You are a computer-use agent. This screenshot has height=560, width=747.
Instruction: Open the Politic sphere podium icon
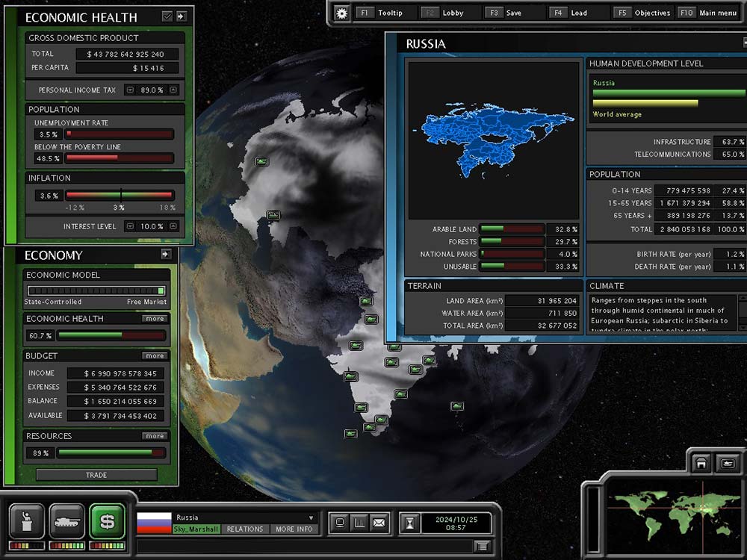(x=27, y=520)
